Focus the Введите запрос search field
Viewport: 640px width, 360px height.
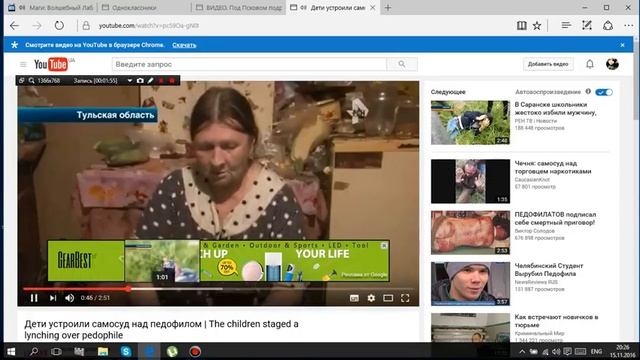249,64
